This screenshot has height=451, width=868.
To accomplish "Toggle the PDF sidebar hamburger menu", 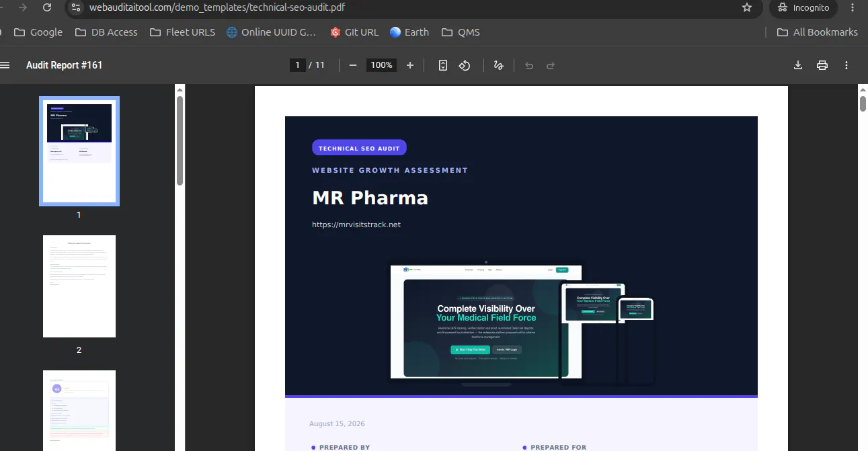I will pos(5,65).
